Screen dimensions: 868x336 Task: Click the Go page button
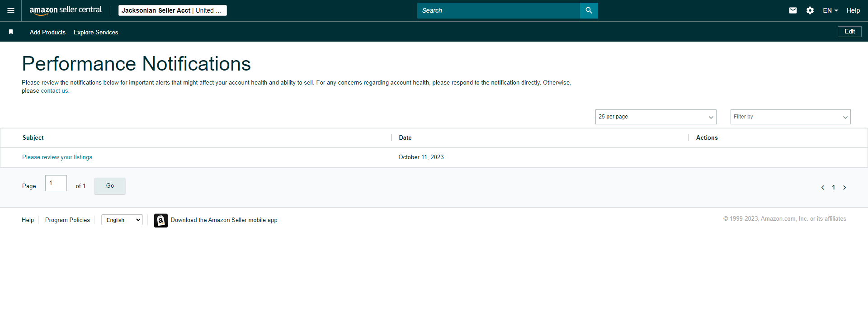click(x=110, y=186)
